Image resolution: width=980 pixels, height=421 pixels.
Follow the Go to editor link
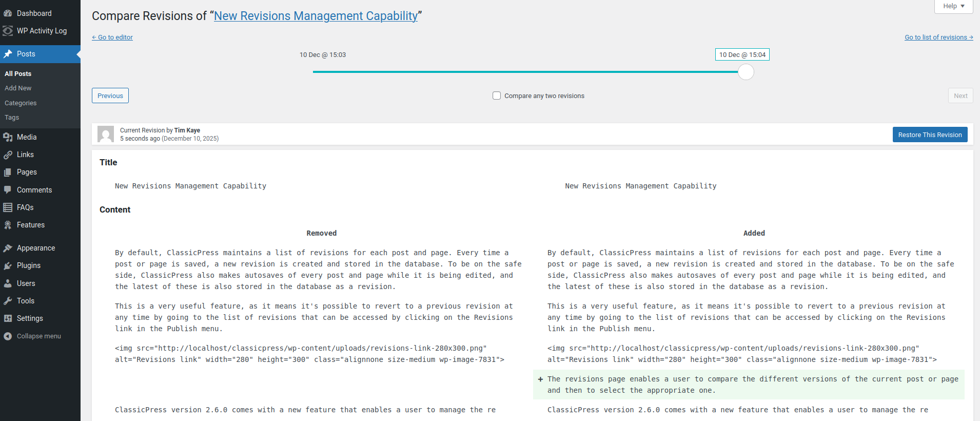(x=112, y=37)
